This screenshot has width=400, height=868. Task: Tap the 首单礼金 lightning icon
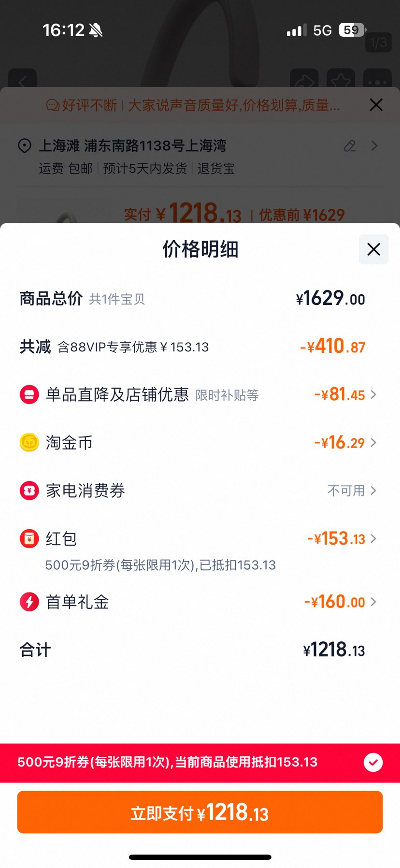tap(29, 602)
